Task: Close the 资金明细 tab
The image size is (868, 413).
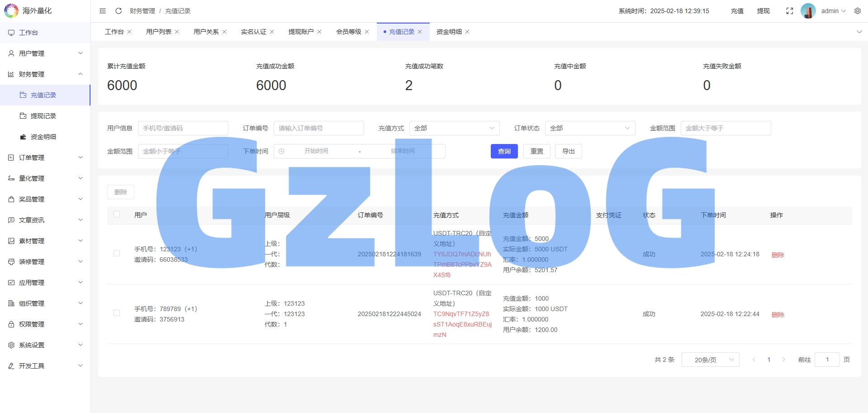Action: (x=467, y=32)
